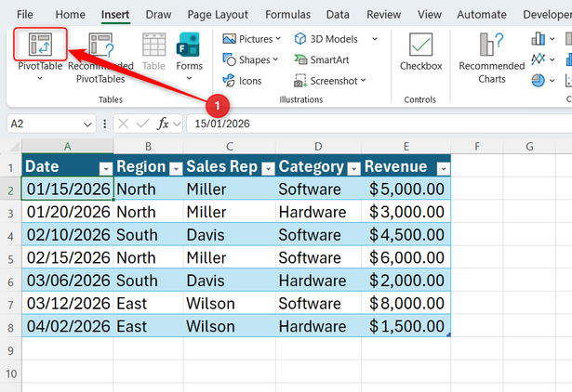The width and height of the screenshot is (572, 392).
Task: Insert Pictures from the Illustrations group
Action: tap(251, 39)
